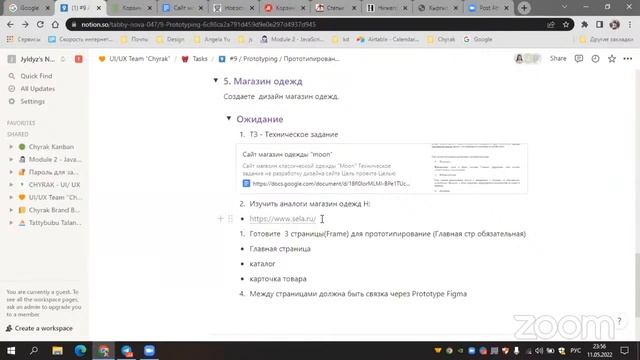Click the red notification badge in sidebar

[79, 59]
